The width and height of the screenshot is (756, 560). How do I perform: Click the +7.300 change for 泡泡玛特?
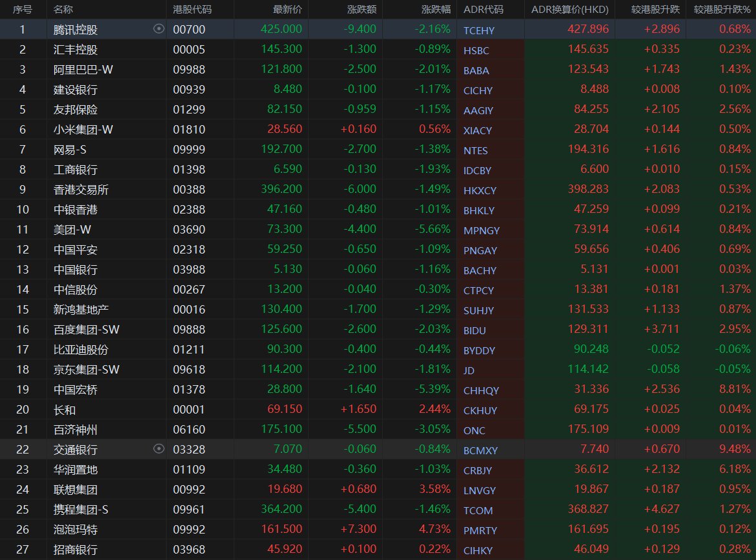(358, 528)
